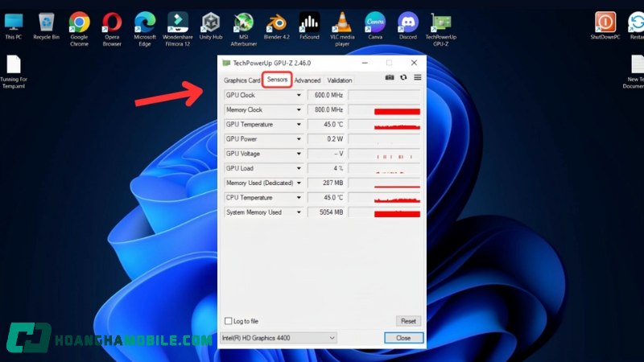
Task: Click the 287 MB memory used value
Action: pyautogui.click(x=327, y=183)
